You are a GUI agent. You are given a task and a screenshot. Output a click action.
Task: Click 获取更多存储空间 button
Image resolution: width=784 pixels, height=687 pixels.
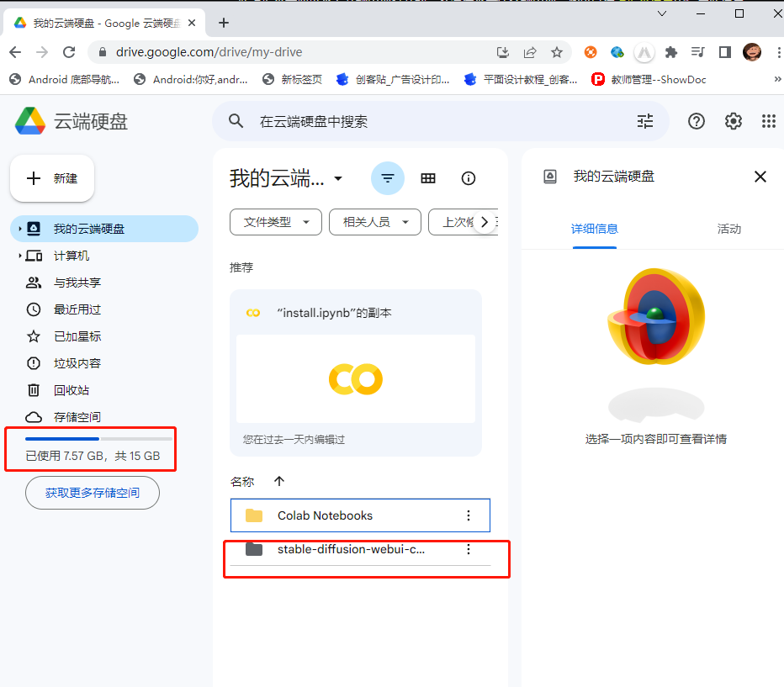93,493
